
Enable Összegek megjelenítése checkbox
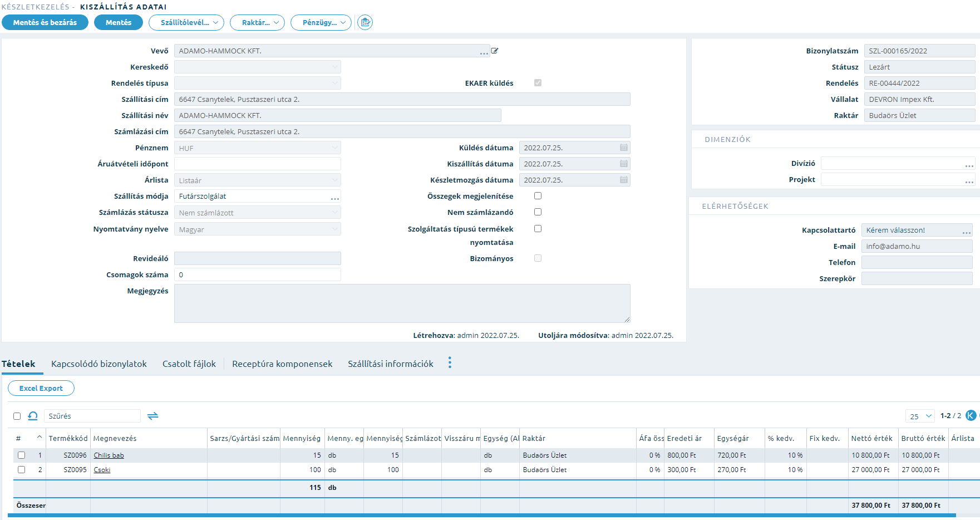tap(538, 196)
